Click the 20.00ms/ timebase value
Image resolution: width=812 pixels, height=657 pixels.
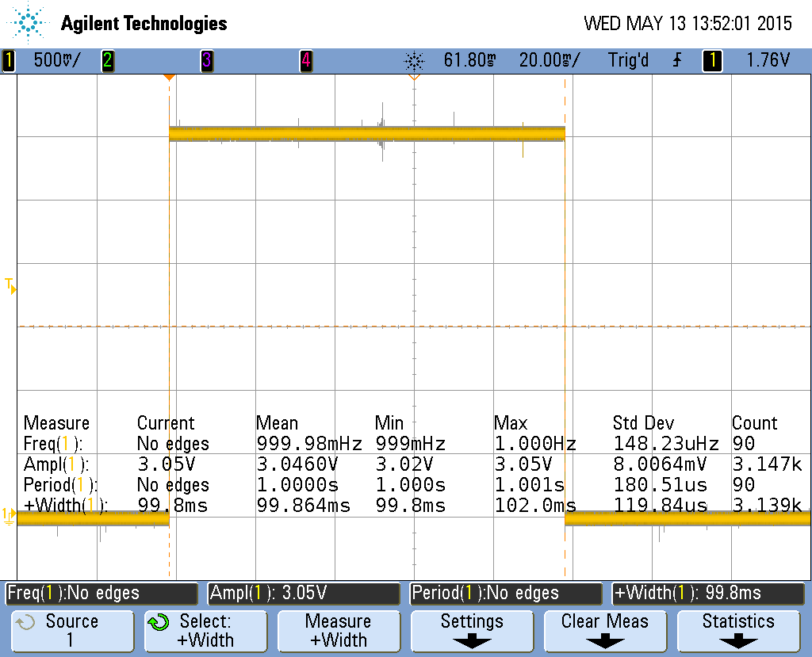pyautogui.click(x=550, y=60)
